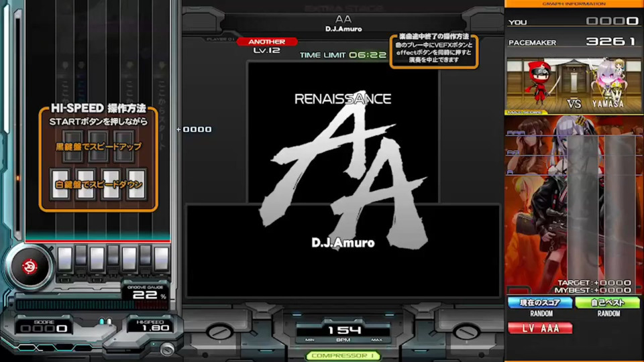Image resolution: width=644 pixels, height=362 pixels.
Task: Select the blue 現在のスコア graph button
Action: (x=541, y=302)
